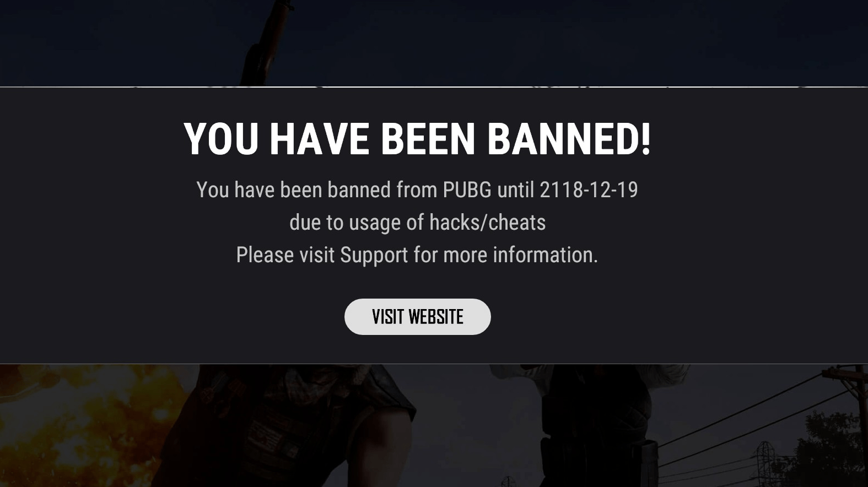This screenshot has width=868, height=487.
Task: Click the word WEBSITE on the button
Action: tap(435, 317)
